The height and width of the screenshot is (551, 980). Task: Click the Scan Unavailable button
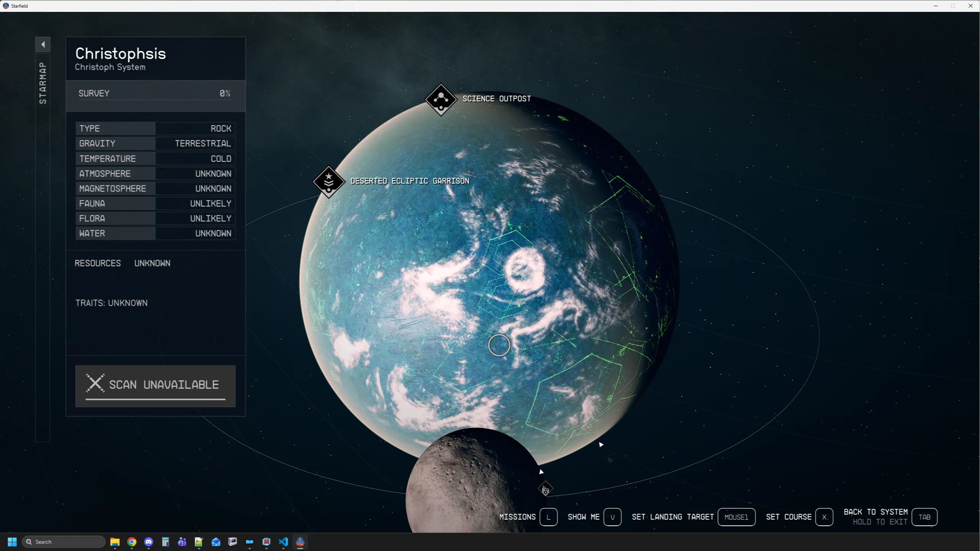tap(155, 386)
